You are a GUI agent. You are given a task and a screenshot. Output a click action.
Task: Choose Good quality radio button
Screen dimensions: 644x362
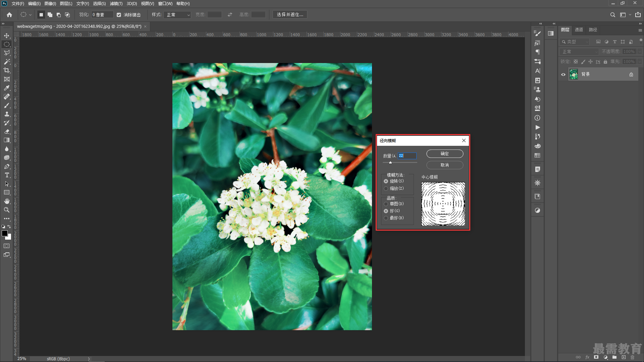point(386,211)
